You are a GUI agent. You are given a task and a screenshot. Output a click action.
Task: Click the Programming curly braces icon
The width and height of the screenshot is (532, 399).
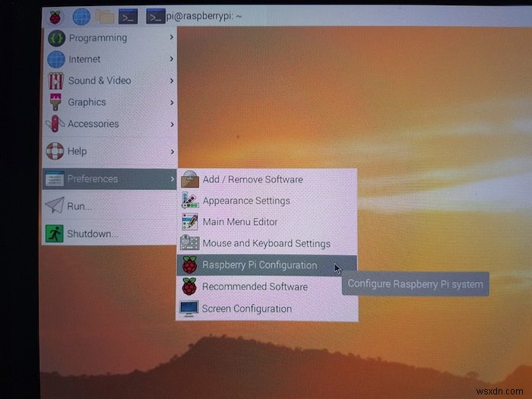[x=56, y=38]
